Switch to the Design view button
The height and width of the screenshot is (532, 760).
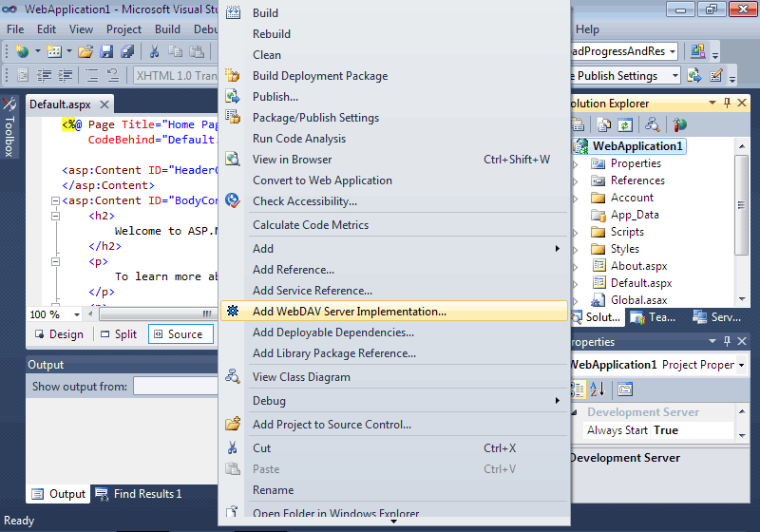click(x=59, y=334)
